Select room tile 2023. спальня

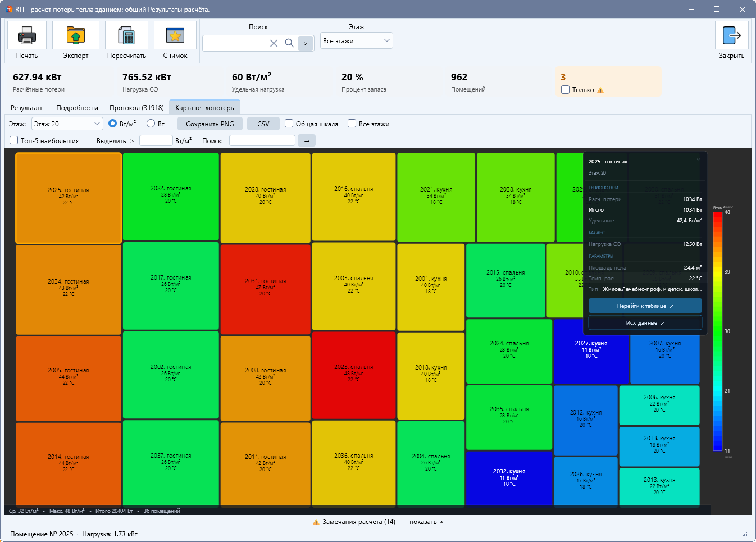[x=354, y=375]
